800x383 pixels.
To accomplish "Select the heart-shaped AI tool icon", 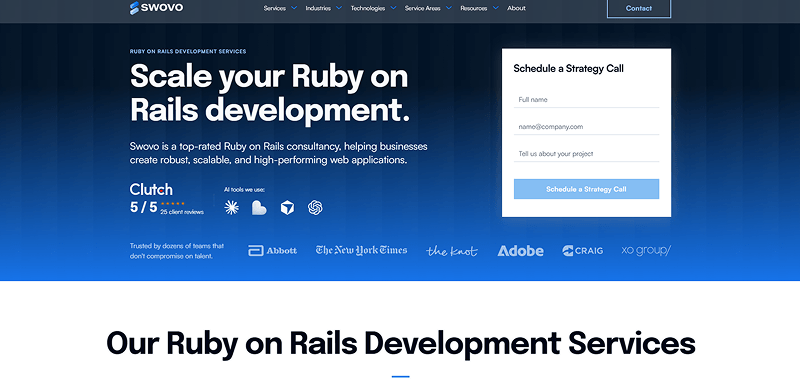I will pyautogui.click(x=259, y=208).
